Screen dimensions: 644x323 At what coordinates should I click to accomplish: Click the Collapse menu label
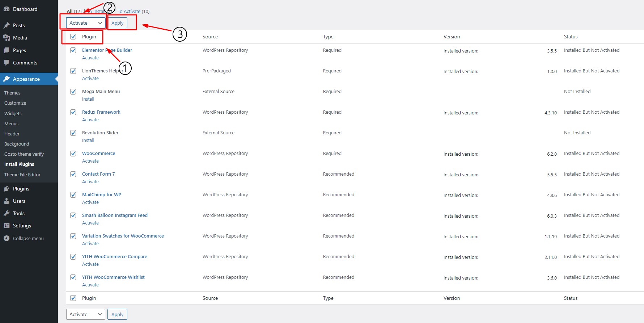(x=28, y=238)
